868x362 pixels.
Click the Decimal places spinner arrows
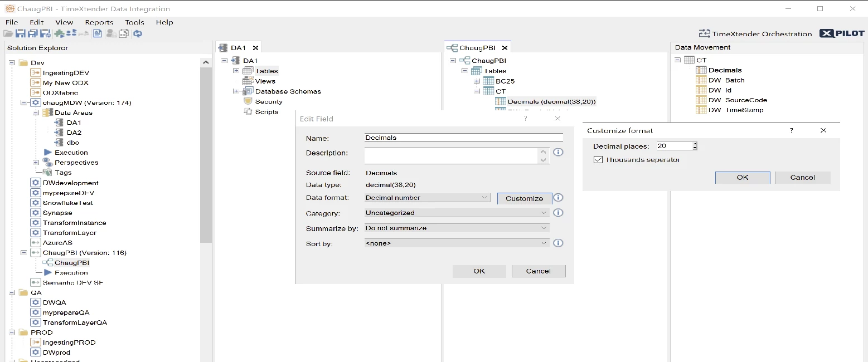pyautogui.click(x=695, y=146)
